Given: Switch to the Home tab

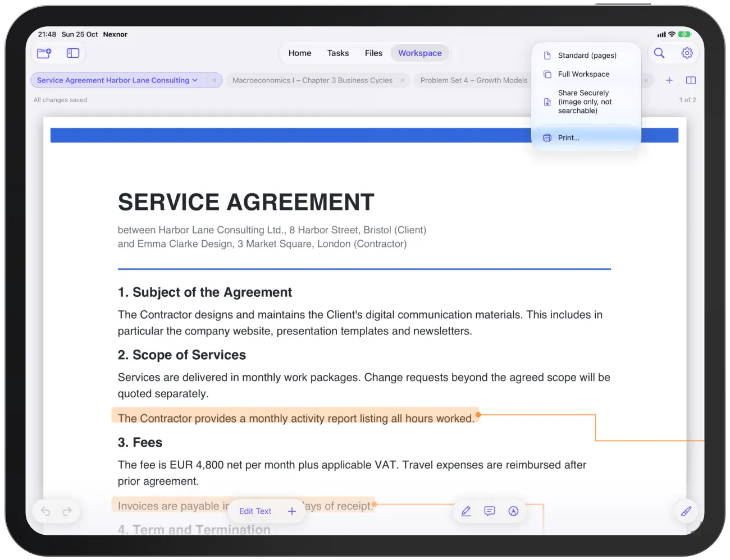Looking at the screenshot, I should (300, 53).
